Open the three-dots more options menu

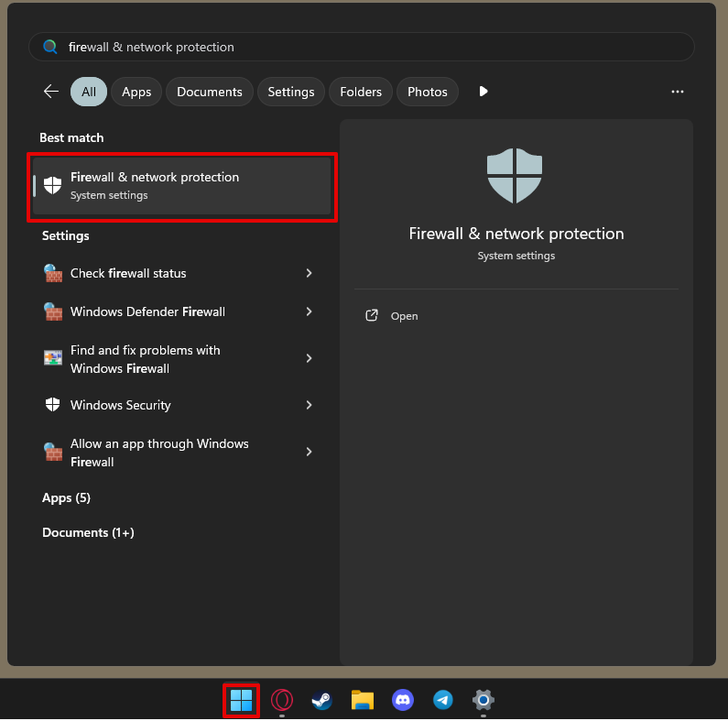[678, 92]
